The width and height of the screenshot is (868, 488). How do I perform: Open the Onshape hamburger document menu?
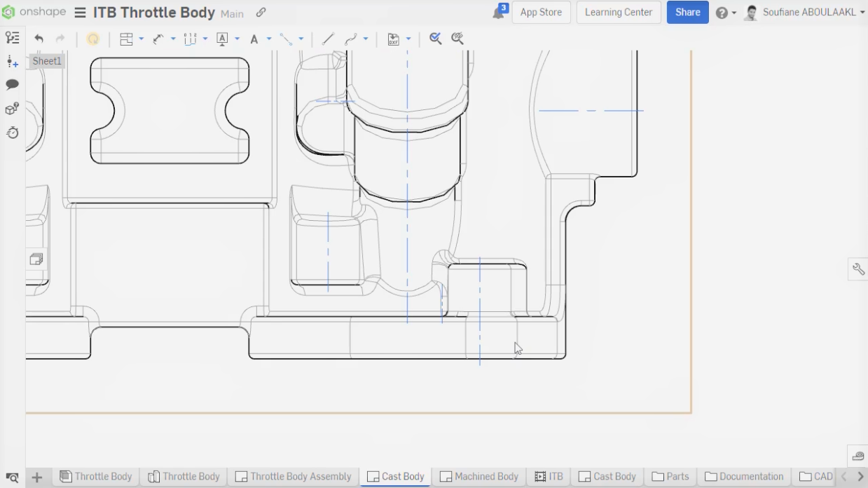coord(80,13)
